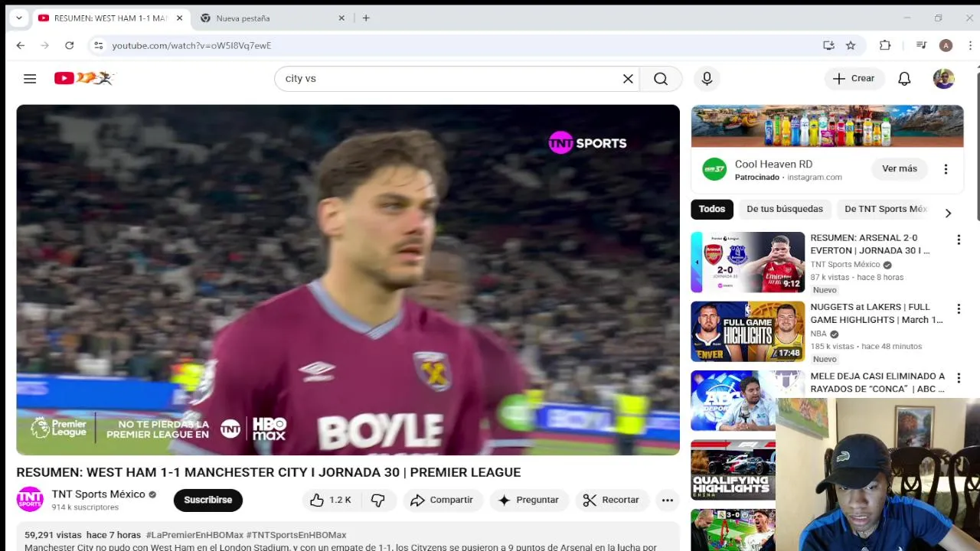
Task: Bookmark this page with star
Action: point(851,45)
